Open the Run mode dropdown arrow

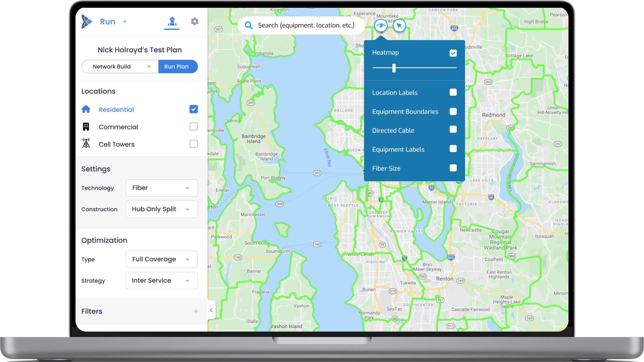pos(125,22)
